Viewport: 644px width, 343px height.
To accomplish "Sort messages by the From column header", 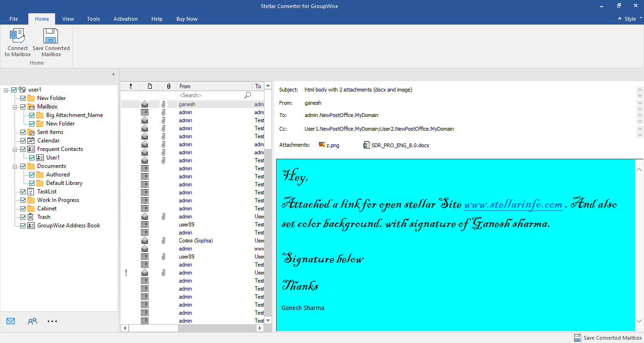I will (215, 86).
